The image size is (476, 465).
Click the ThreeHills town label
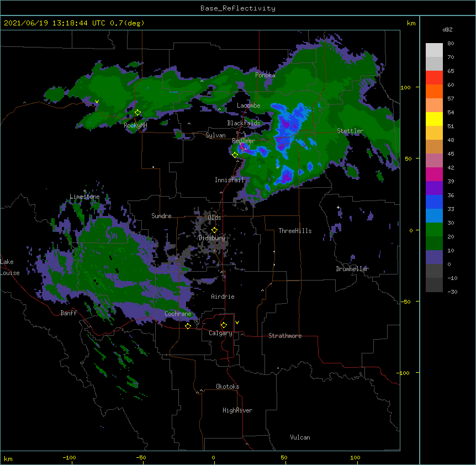[x=295, y=231]
